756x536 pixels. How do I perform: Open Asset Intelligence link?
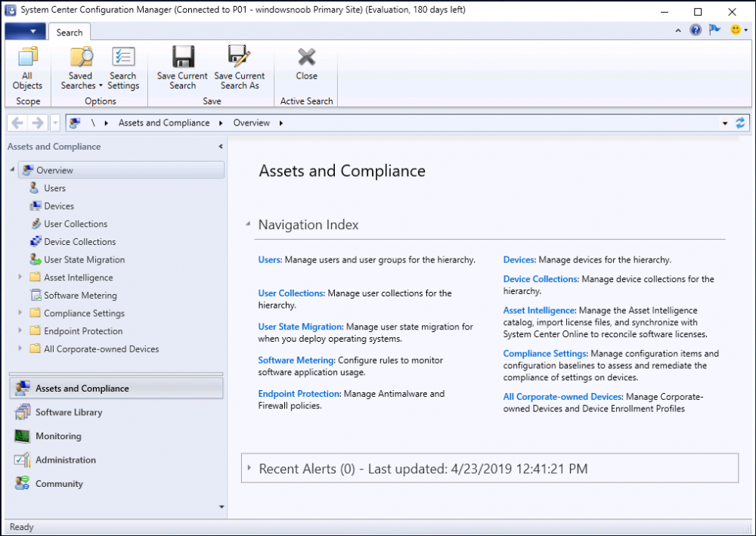pos(538,311)
